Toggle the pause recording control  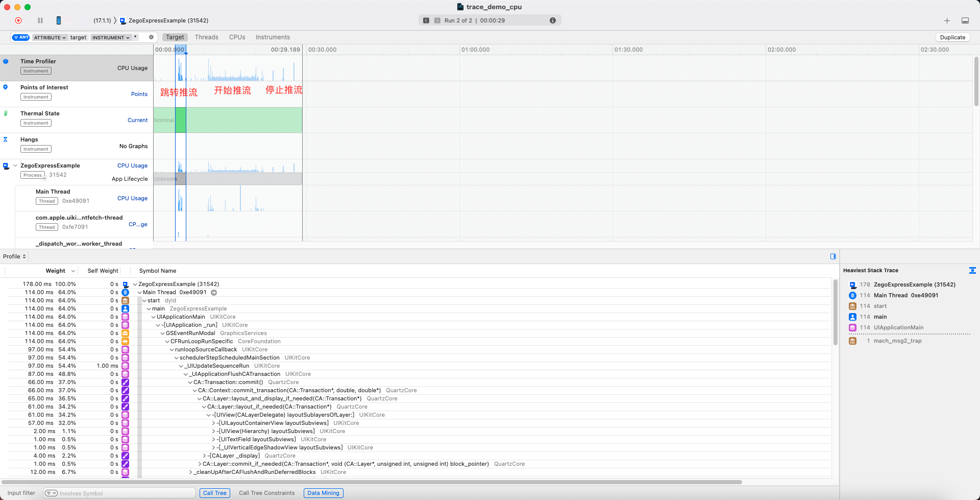click(40, 20)
